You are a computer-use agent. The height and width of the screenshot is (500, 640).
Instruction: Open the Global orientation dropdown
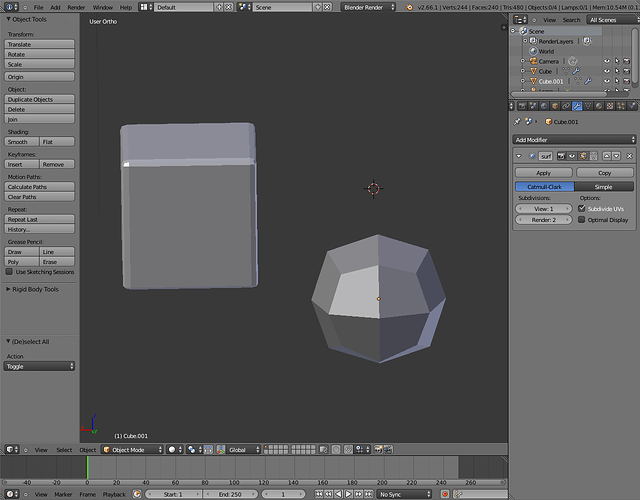(243, 449)
